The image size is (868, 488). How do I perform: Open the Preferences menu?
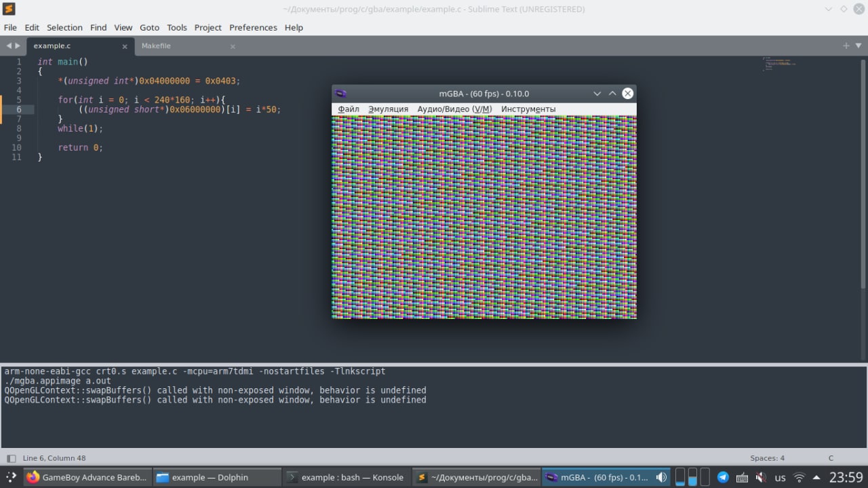[253, 27]
